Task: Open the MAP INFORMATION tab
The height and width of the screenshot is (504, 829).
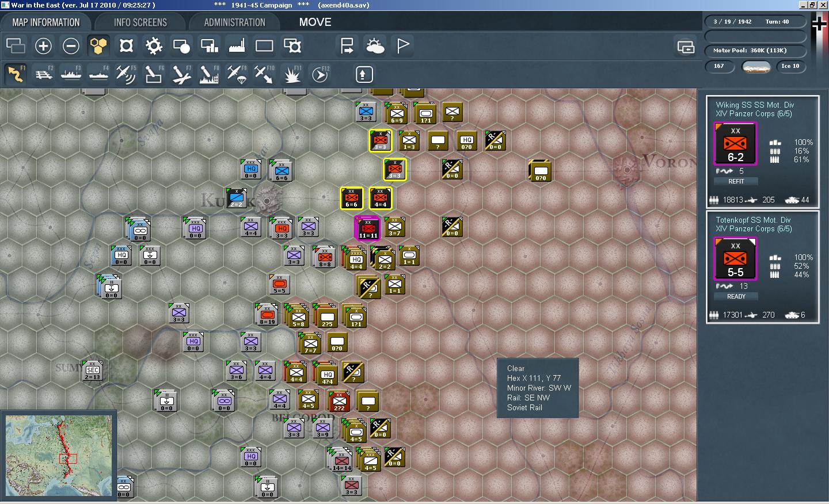Action: [46, 22]
